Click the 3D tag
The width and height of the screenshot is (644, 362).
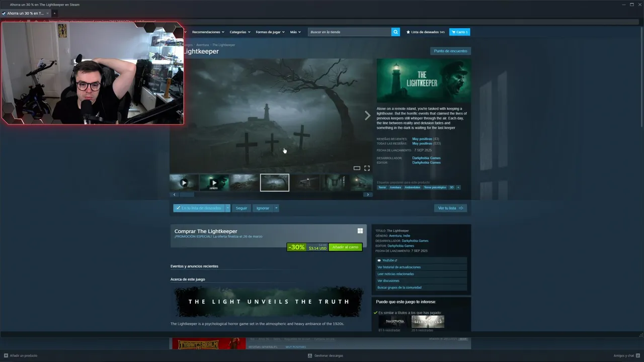tap(451, 187)
